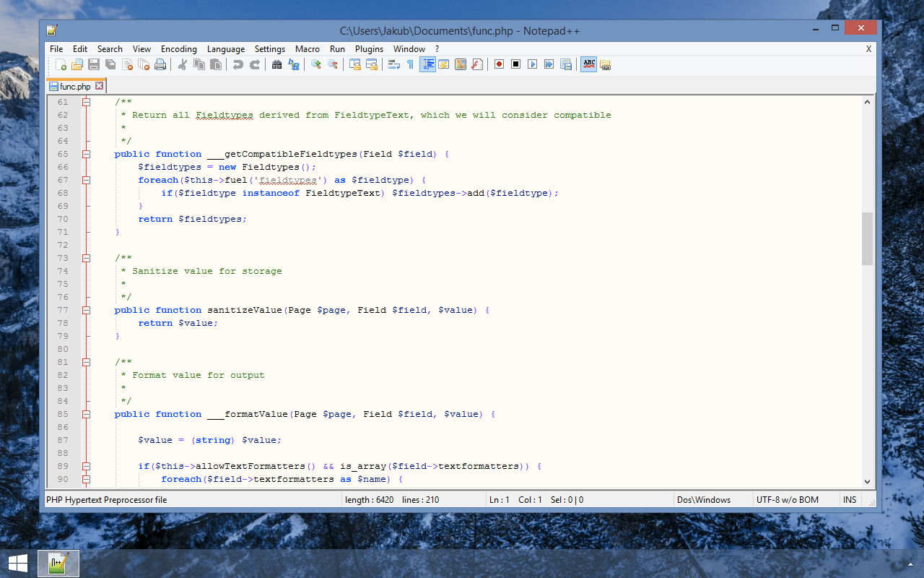Open the Plugins menu
This screenshot has height=578, width=924.
click(370, 49)
